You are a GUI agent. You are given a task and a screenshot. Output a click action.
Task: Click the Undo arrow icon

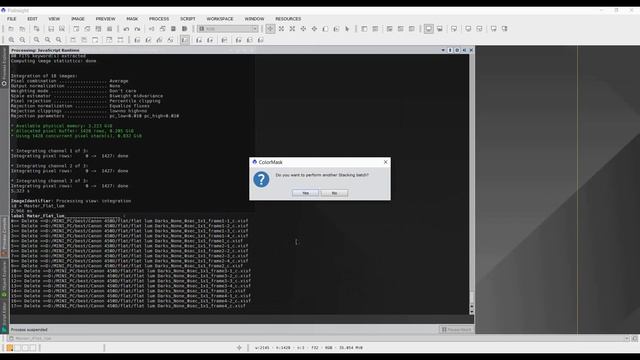pyautogui.click(x=126, y=29)
